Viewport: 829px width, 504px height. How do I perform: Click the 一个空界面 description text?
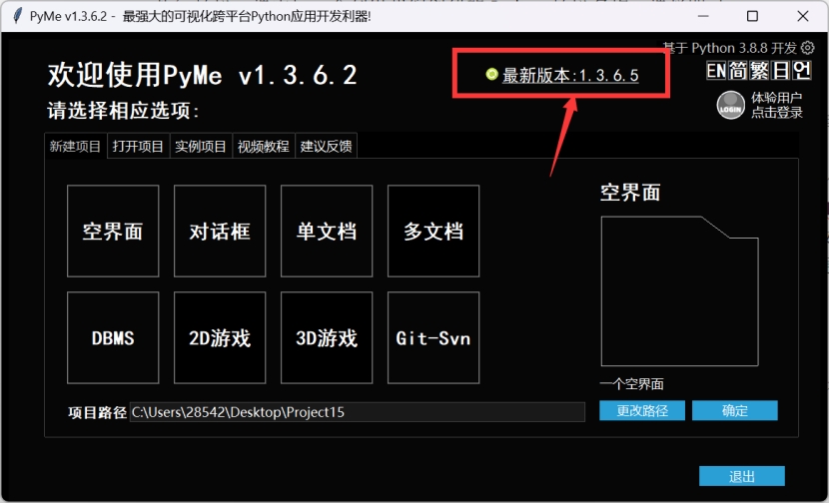pos(632,384)
